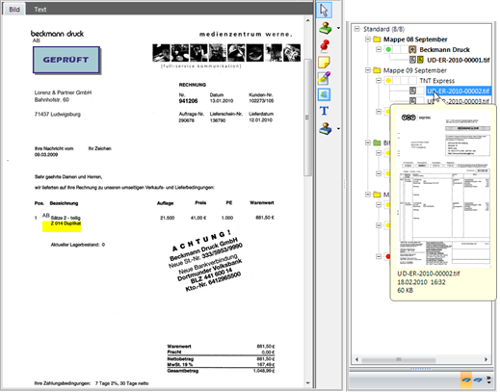Click the Mappe 09 September folder icon
The width and height of the screenshot is (500, 392).
[377, 70]
